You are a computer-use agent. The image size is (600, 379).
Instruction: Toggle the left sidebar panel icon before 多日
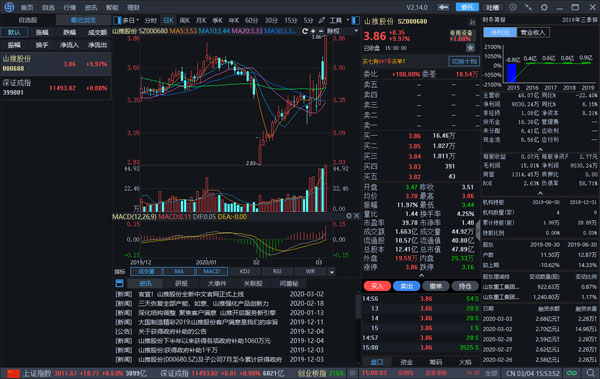pos(117,20)
